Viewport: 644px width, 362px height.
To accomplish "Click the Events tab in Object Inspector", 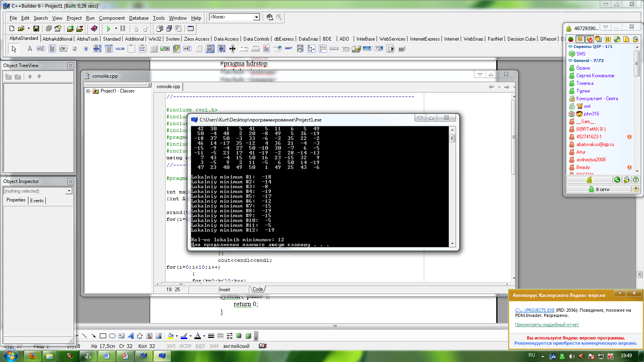I will (x=37, y=200).
